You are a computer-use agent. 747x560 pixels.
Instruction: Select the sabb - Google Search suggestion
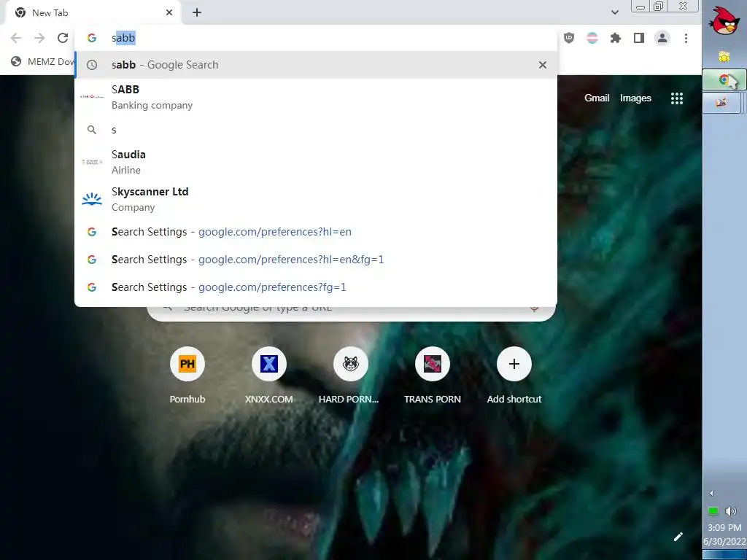click(x=316, y=65)
